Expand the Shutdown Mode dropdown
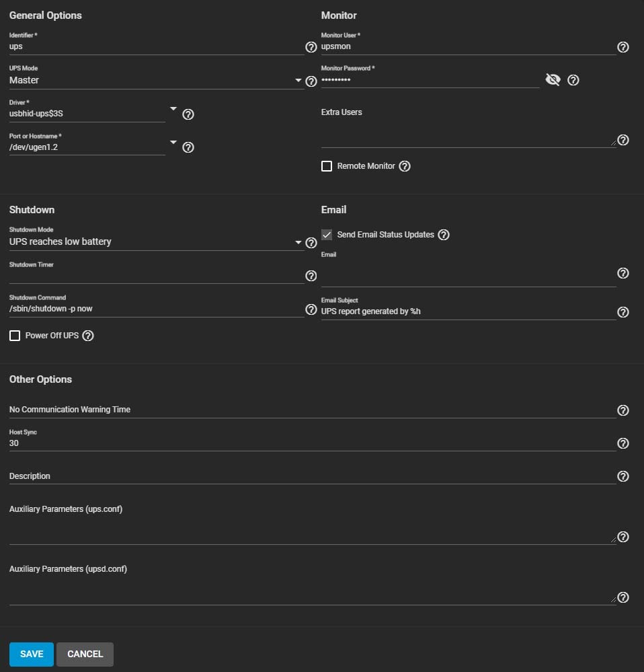Viewport: 644px width, 672px height. click(298, 242)
